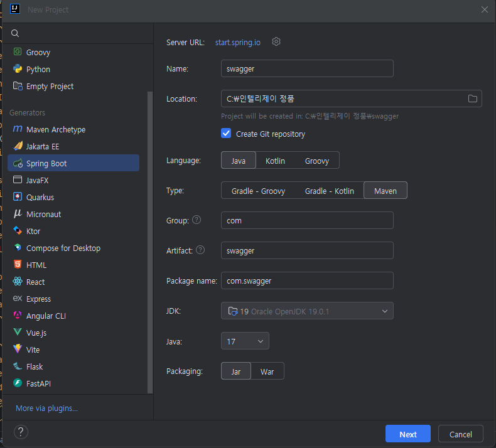
Task: Select Jar packaging
Action: tap(236, 371)
